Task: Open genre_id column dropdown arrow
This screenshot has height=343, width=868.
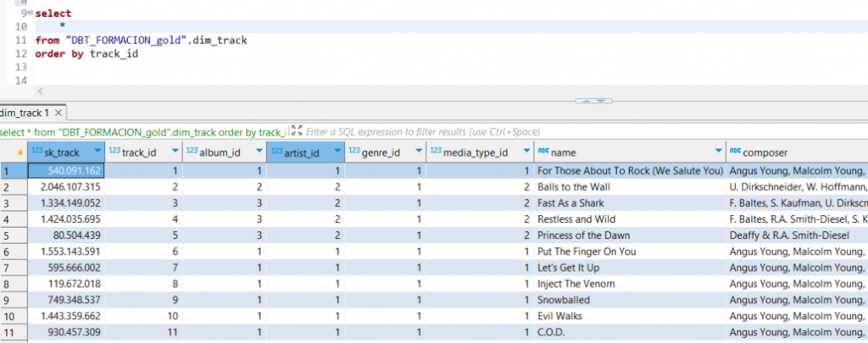Action: (419, 152)
